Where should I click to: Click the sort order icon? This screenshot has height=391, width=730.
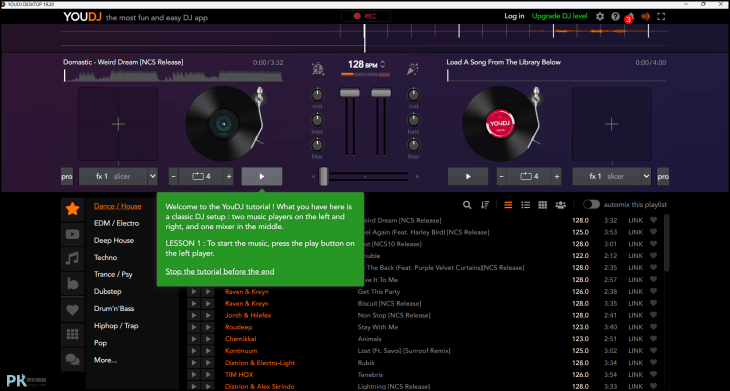click(485, 205)
